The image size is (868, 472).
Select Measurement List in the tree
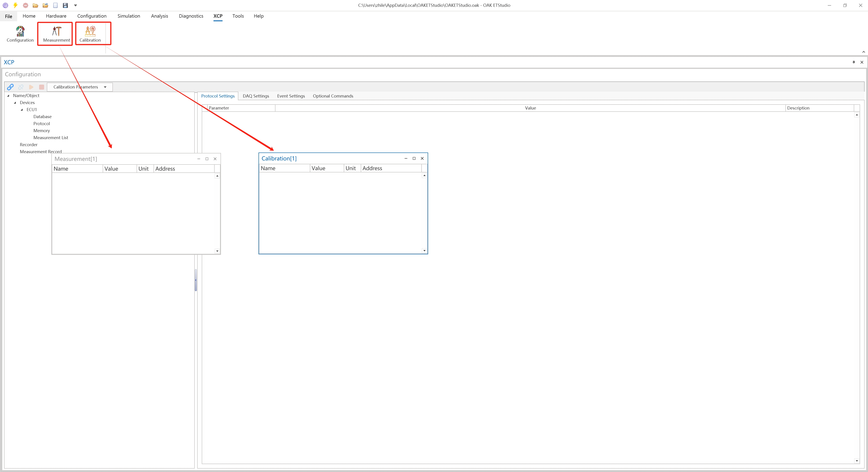(x=50, y=138)
